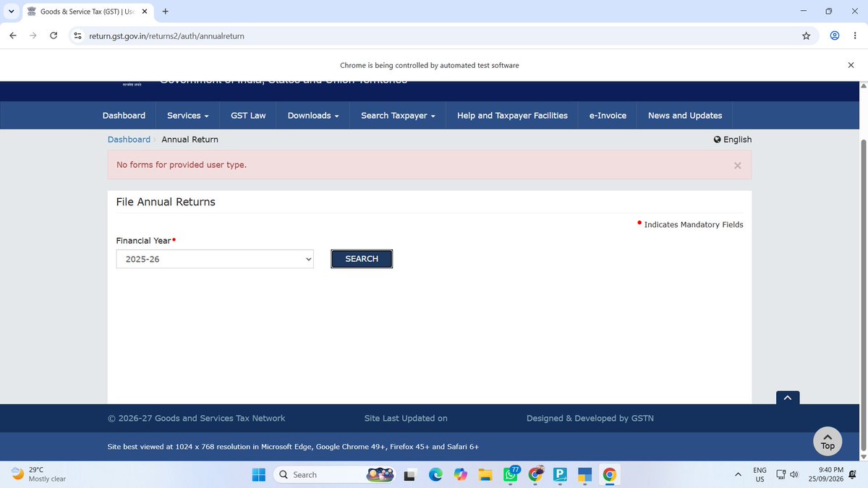Viewport: 868px width, 488px height.
Task: Open the tab search dropdown arrow
Action: (11, 12)
